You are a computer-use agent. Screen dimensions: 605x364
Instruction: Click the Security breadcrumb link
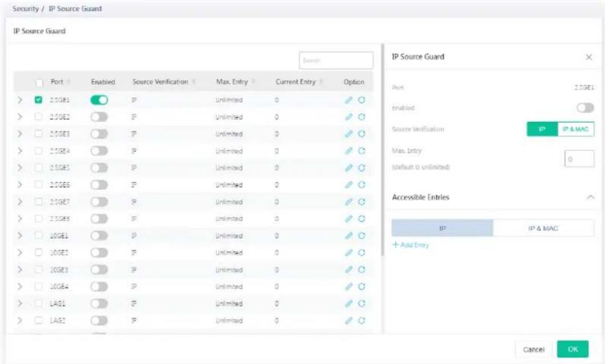[x=26, y=9]
